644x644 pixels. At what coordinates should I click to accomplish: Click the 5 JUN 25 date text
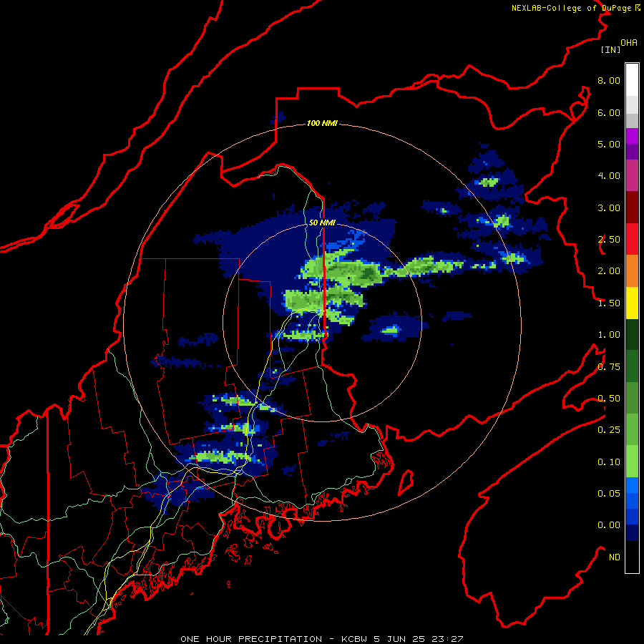399,639
